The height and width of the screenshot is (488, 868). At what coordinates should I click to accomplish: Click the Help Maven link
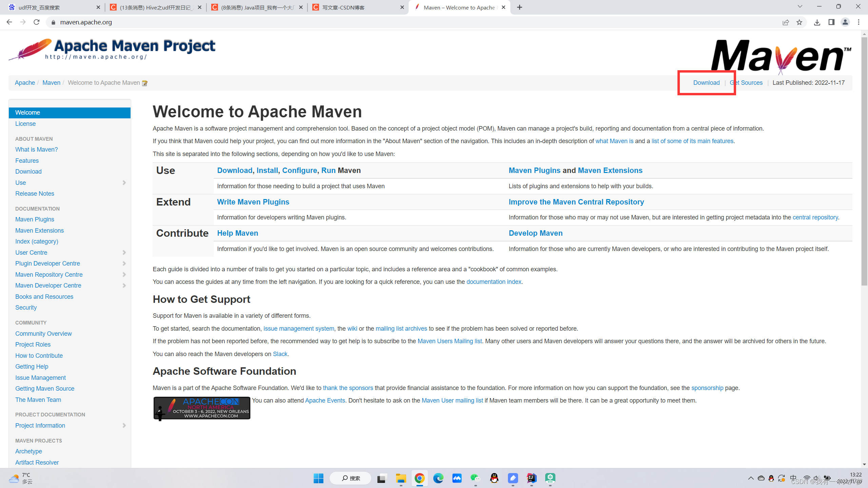pyautogui.click(x=237, y=233)
